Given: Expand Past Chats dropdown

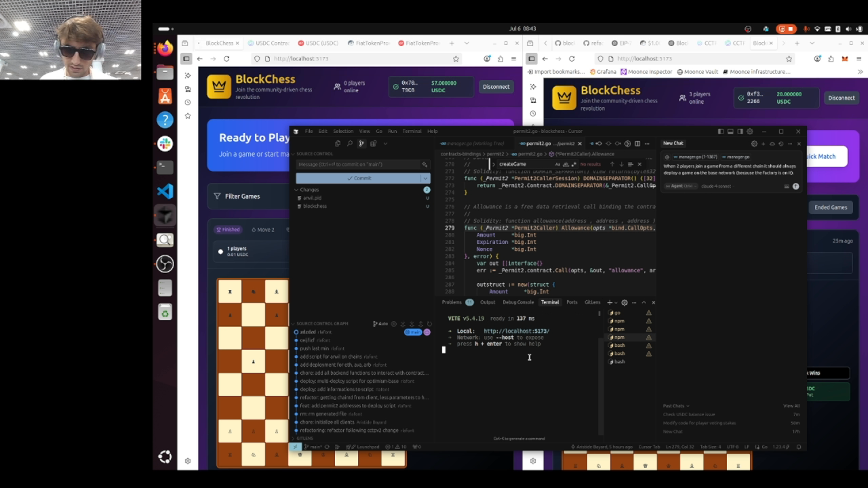Looking at the screenshot, I should 675,406.
